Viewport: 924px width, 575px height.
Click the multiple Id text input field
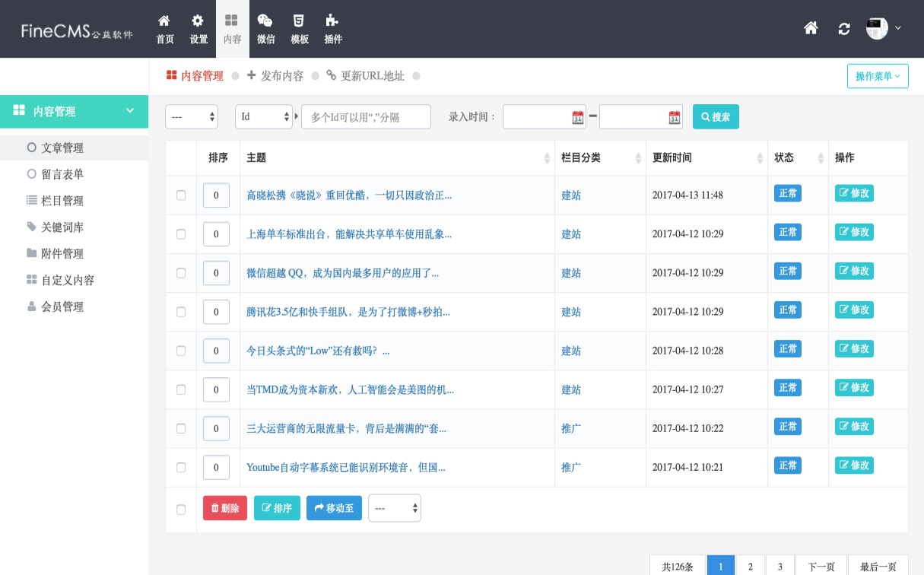click(366, 117)
